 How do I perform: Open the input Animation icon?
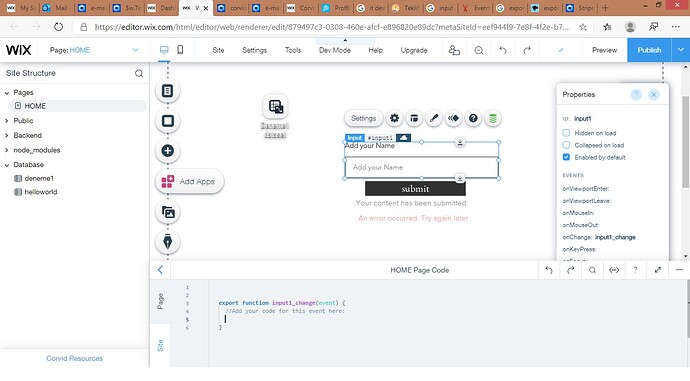tap(453, 118)
